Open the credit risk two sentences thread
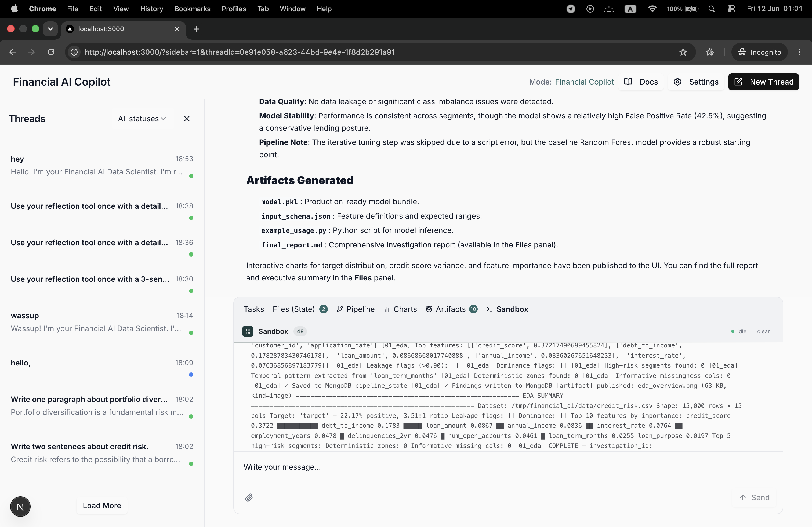Viewport: 812px width, 527px height. [102, 454]
